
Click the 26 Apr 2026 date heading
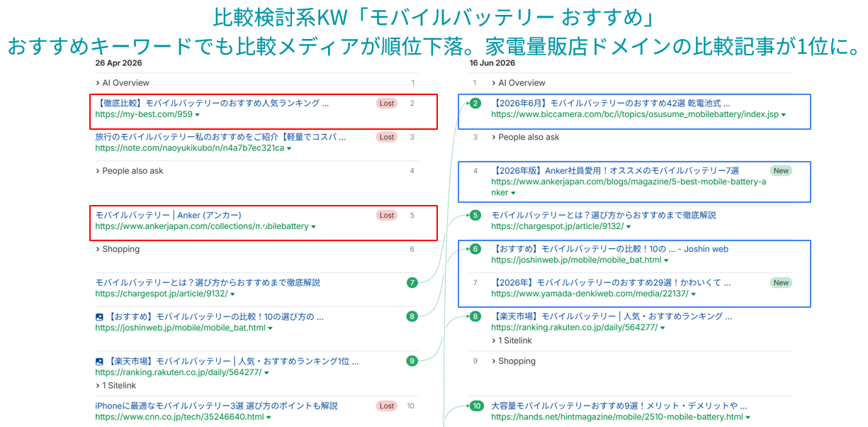click(118, 62)
